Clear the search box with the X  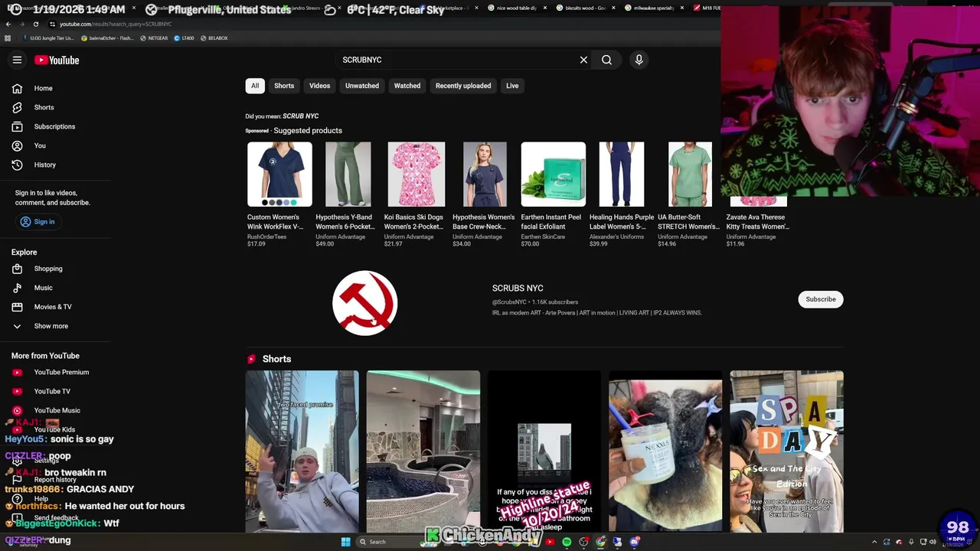click(583, 60)
